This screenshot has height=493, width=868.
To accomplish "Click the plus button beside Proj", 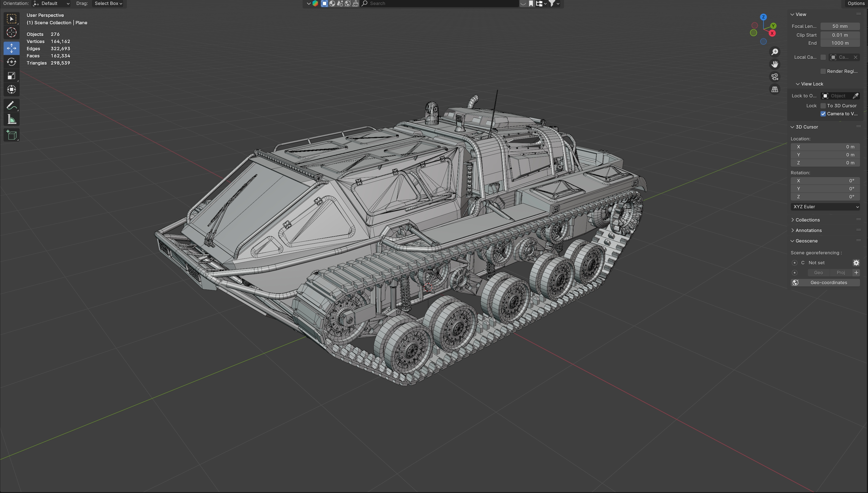I will [856, 273].
